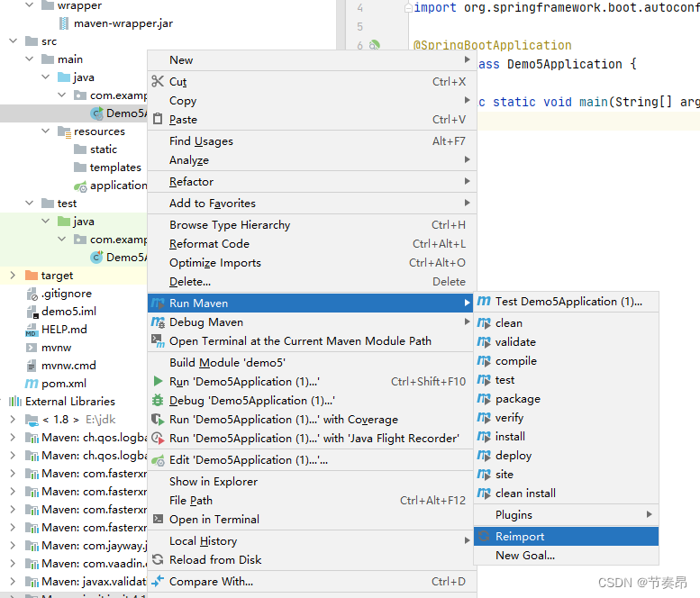Toggle the import fold marker on line 4
The height and width of the screenshot is (598, 700).
[408, 7]
